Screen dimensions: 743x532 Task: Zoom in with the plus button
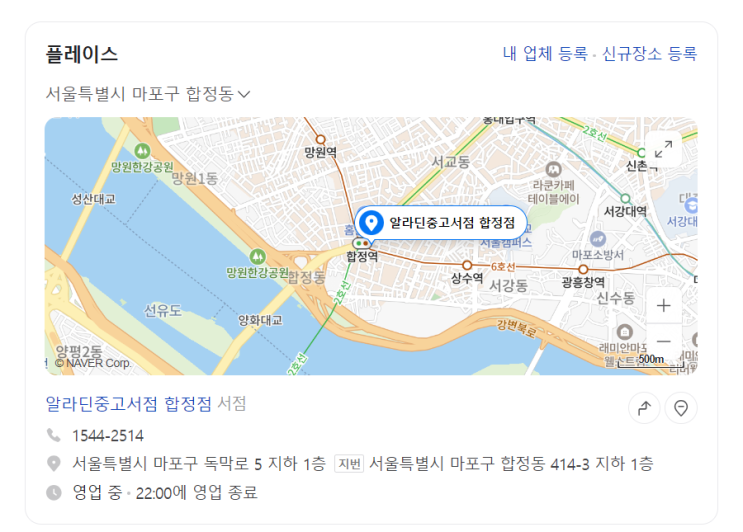pyautogui.click(x=663, y=306)
